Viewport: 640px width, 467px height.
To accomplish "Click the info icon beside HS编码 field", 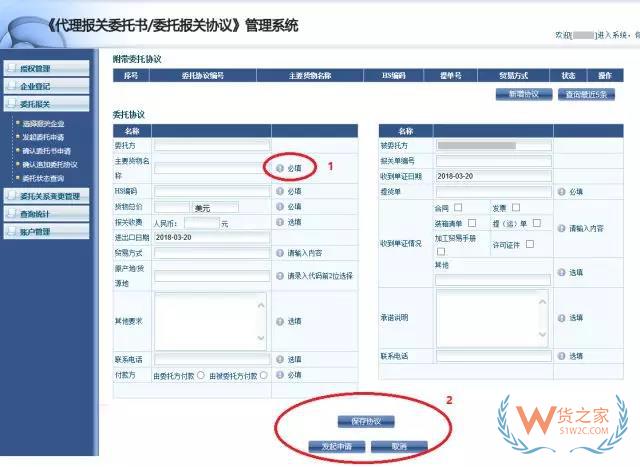I will (280, 191).
